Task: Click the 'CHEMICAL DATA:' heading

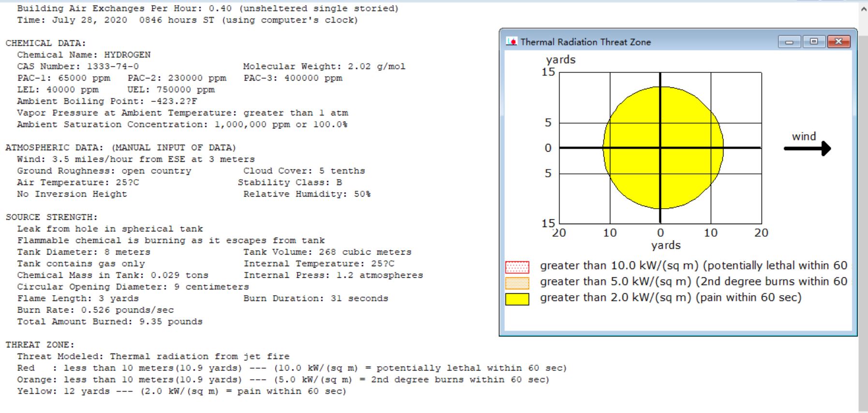Action: click(45, 43)
